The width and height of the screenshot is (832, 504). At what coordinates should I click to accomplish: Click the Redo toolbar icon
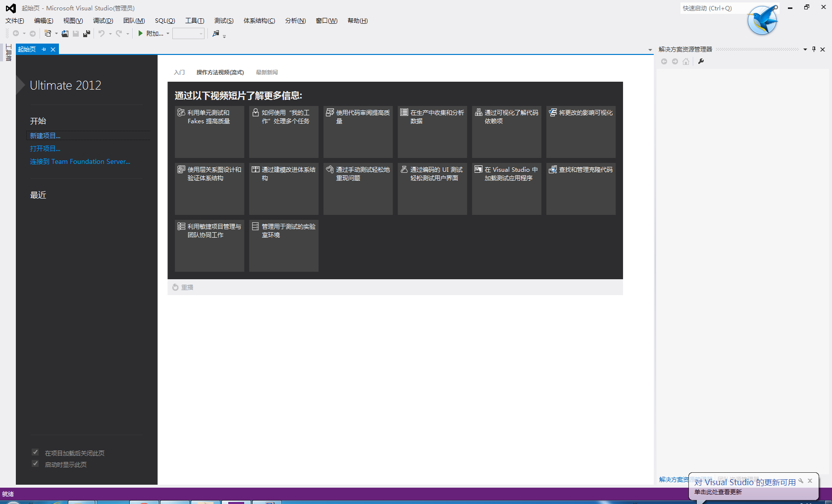coord(119,34)
